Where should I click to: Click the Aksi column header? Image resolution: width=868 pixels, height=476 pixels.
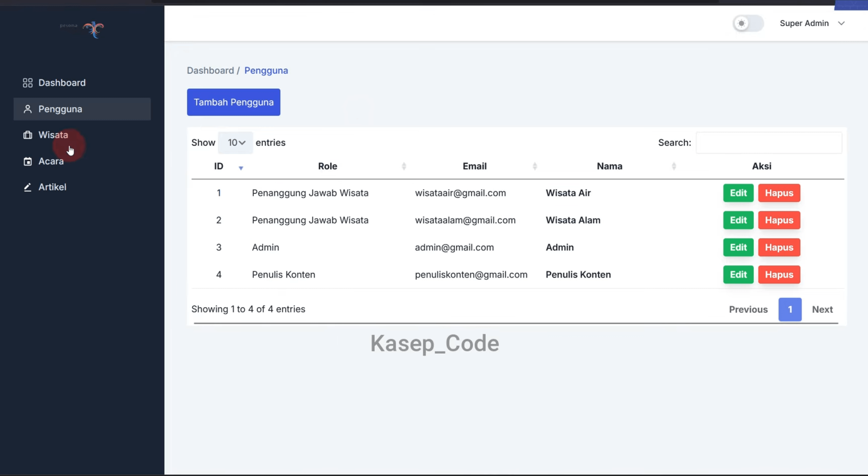pos(761,166)
